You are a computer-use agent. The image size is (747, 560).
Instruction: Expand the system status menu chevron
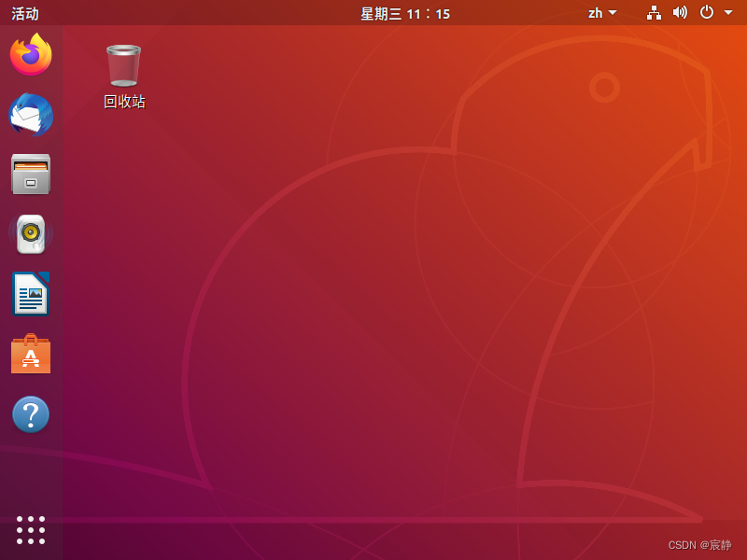(730, 13)
